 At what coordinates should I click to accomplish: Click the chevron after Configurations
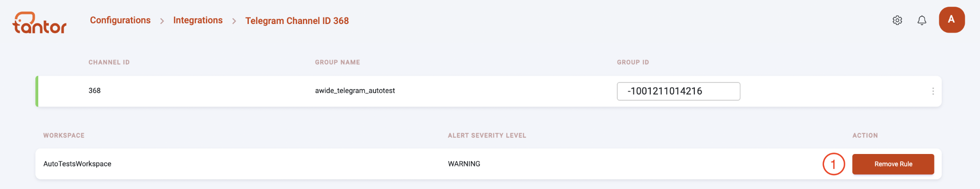tap(162, 21)
